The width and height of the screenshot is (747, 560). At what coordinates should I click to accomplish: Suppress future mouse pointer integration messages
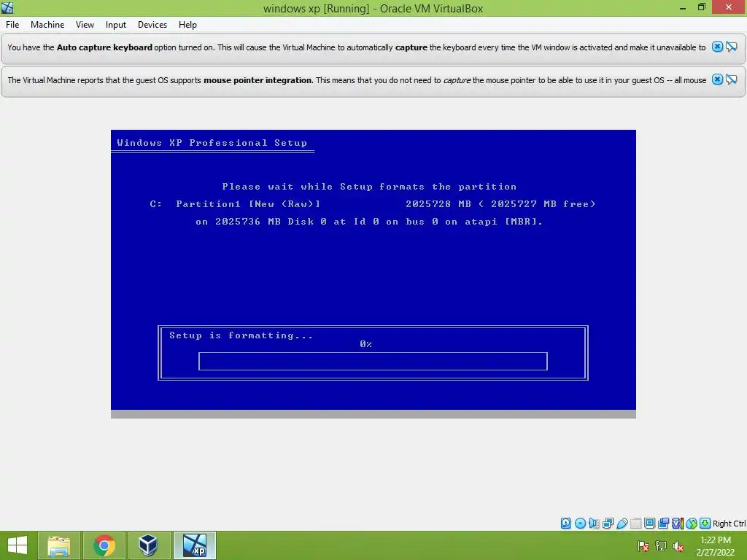pyautogui.click(x=732, y=79)
